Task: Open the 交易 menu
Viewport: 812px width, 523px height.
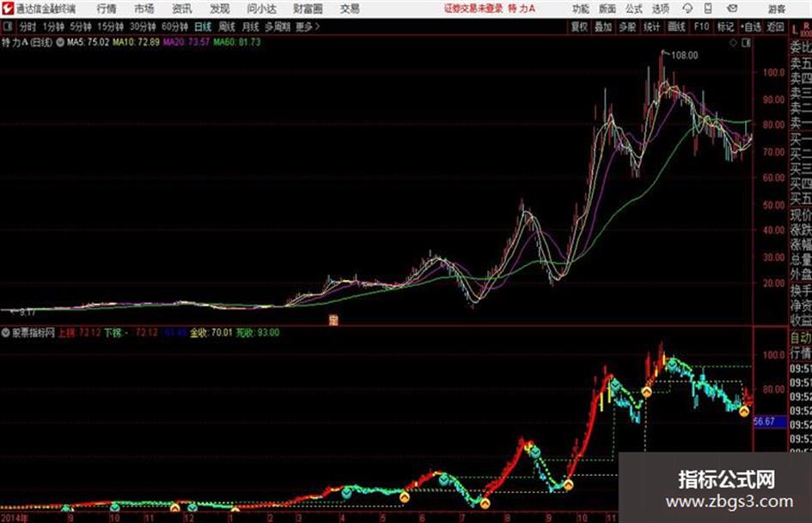Action: (350, 9)
